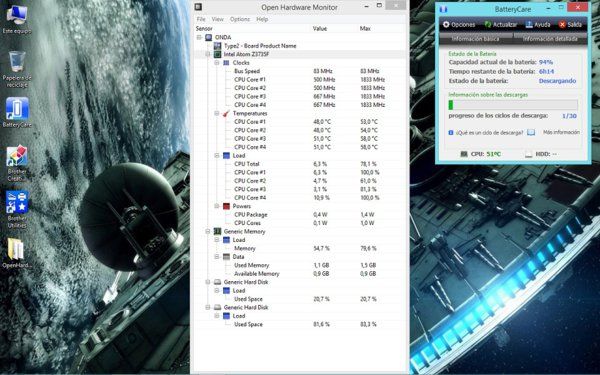Open BatteryCare Opciones
This screenshot has height=375, width=600.
[x=459, y=24]
